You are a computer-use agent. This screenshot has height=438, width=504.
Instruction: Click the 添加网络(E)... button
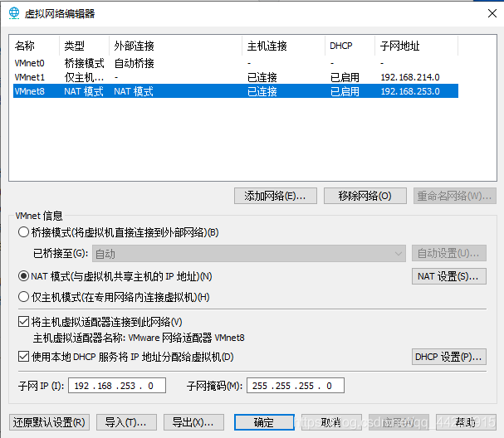pyautogui.click(x=276, y=196)
